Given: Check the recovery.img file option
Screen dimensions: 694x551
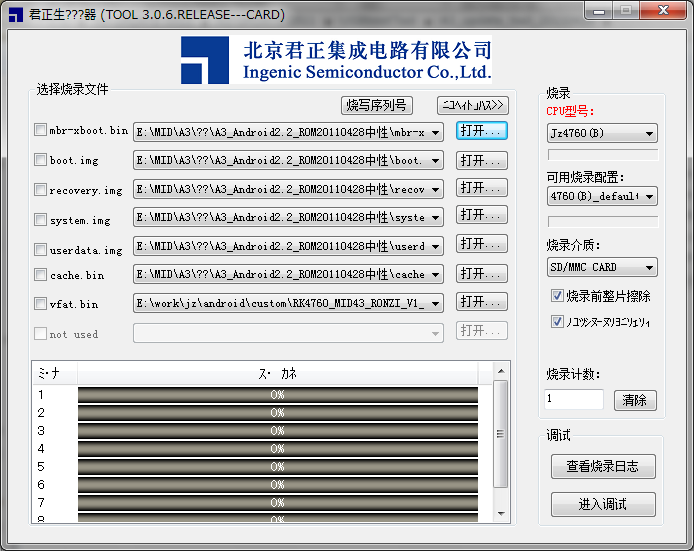Looking at the screenshot, I should tap(40, 189).
